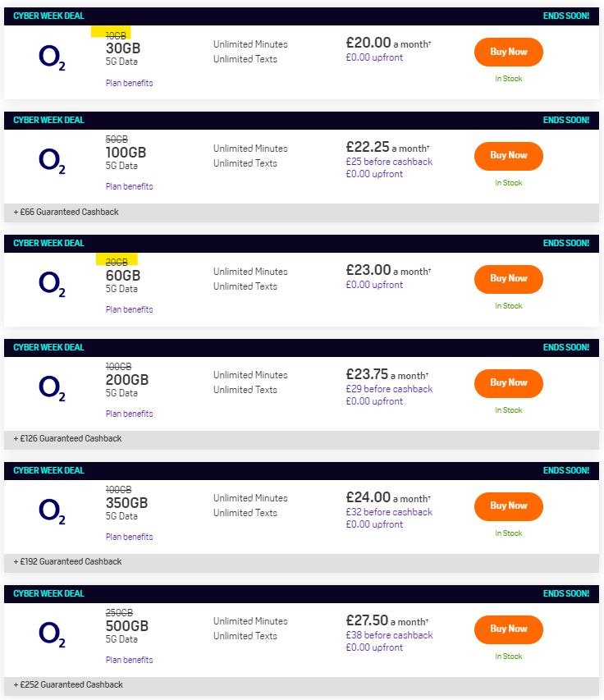Buy the 500GB plan at £27.50
The width and height of the screenshot is (604, 700).
509,629
